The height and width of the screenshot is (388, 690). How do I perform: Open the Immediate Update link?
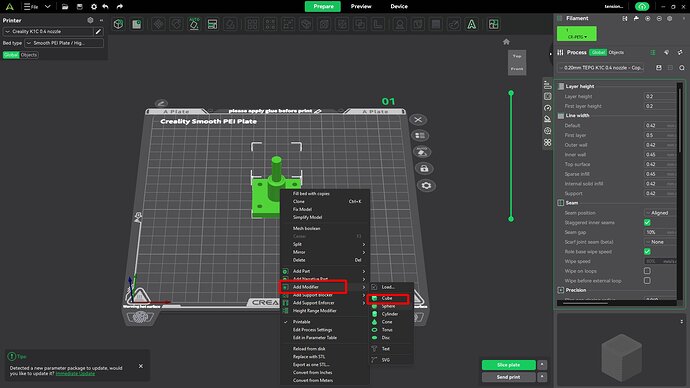75,373
